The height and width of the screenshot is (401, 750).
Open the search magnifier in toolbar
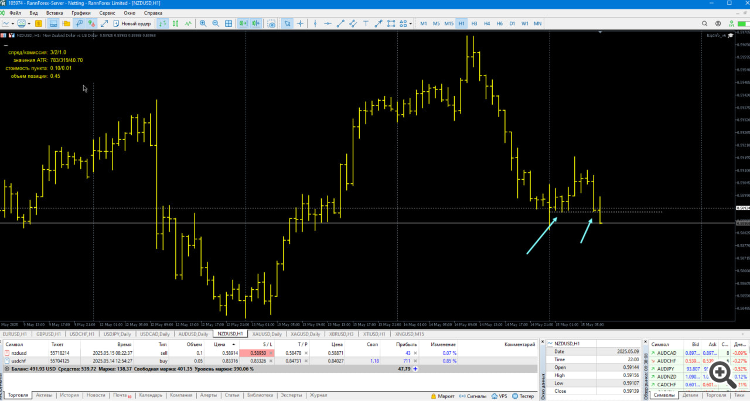(x=705, y=23)
